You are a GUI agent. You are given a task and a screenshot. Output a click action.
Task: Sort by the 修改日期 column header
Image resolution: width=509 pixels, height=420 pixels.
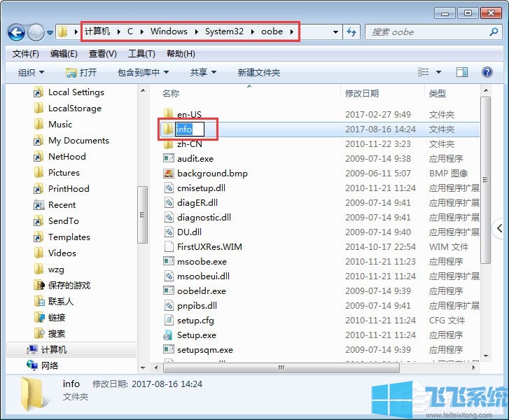tap(362, 94)
